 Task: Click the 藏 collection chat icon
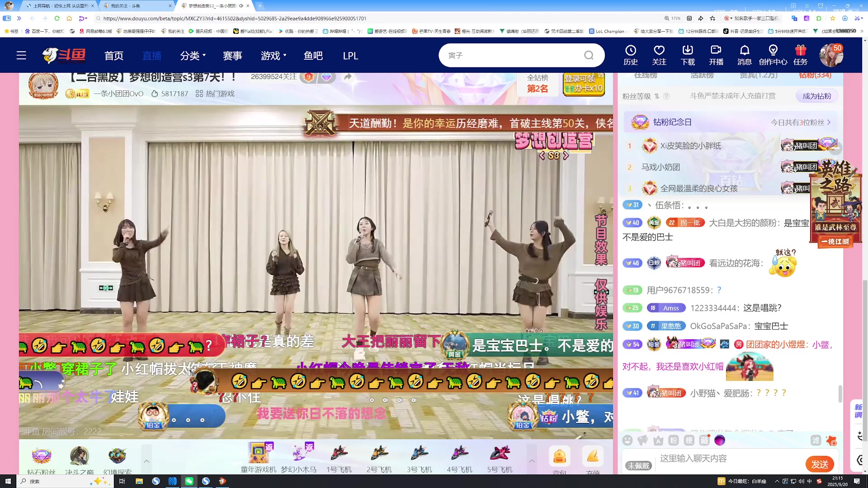point(704,440)
